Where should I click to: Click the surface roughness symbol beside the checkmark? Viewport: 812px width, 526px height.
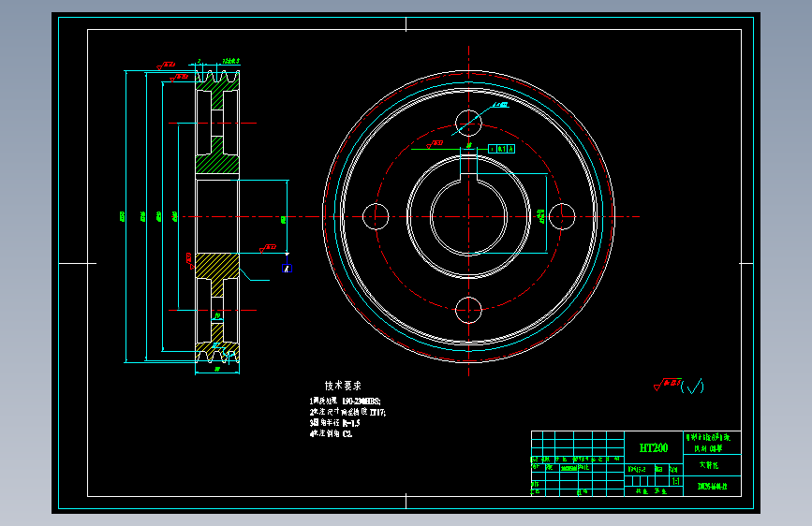coord(668,385)
